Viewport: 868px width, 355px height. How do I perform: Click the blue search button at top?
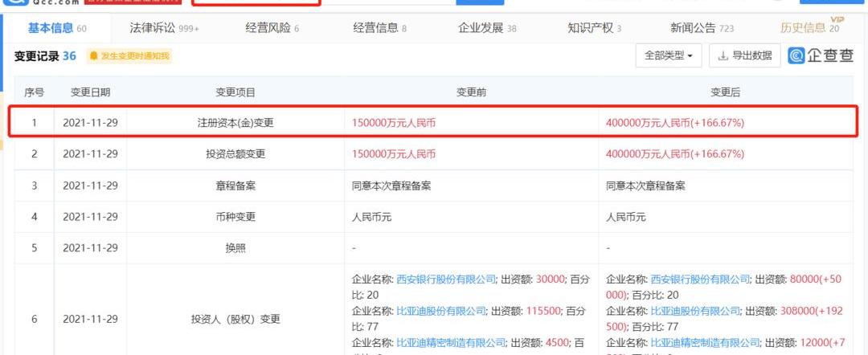tap(480, 2)
